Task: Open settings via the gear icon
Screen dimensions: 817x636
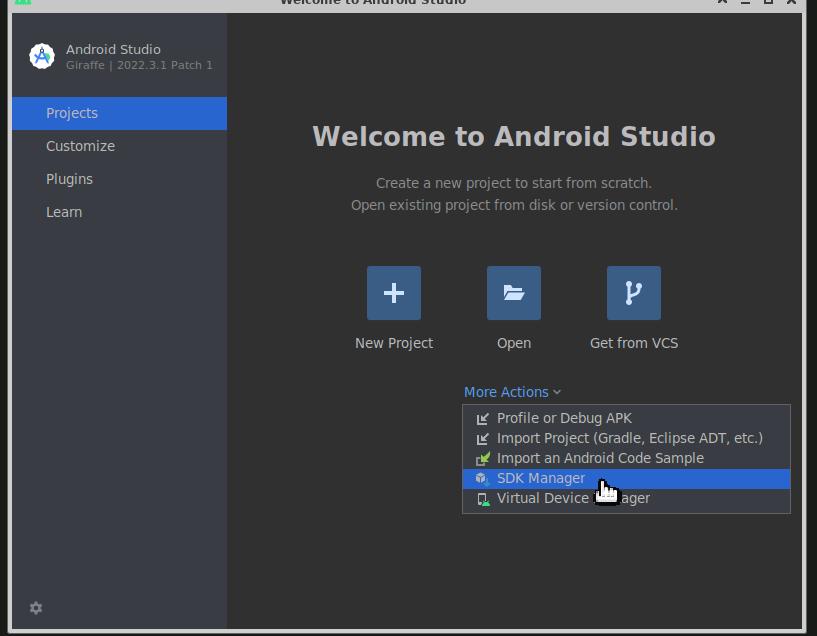Action: pos(36,608)
